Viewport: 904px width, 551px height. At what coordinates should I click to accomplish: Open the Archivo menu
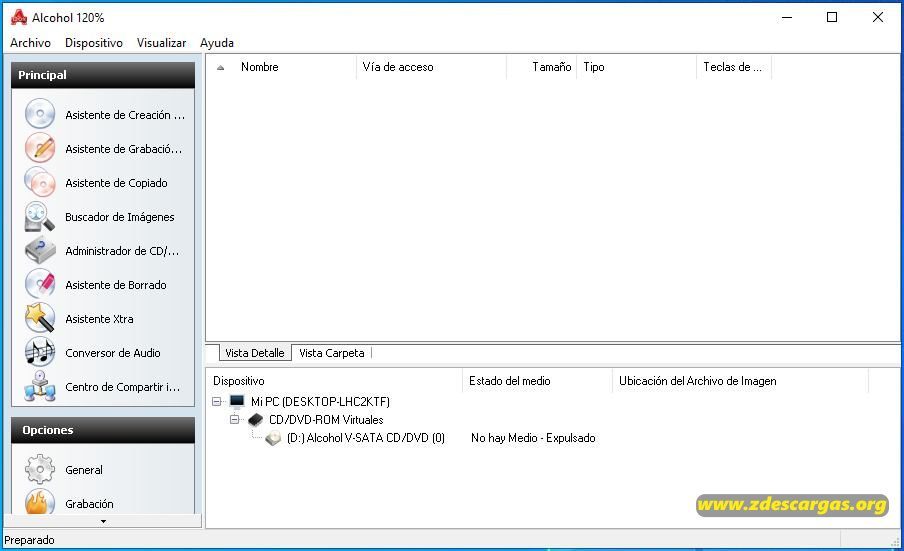pos(31,43)
